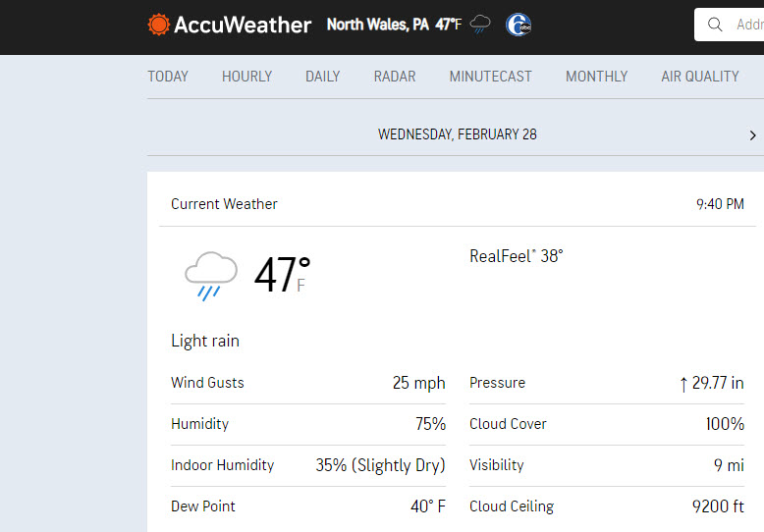
Task: Open the RADAR tab
Action: [x=395, y=77]
